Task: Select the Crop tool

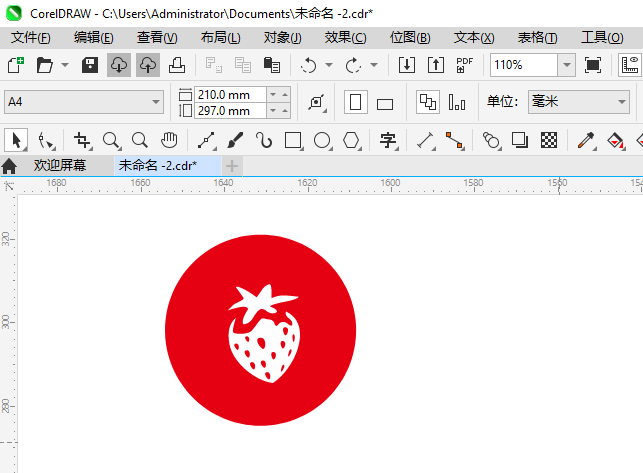Action: pyautogui.click(x=82, y=140)
